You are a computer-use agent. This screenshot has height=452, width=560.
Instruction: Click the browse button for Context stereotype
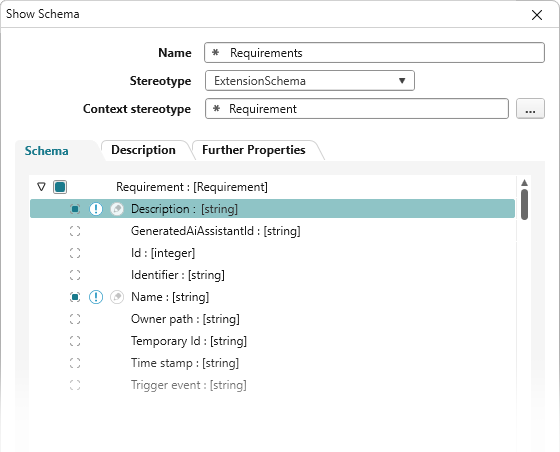(x=530, y=109)
